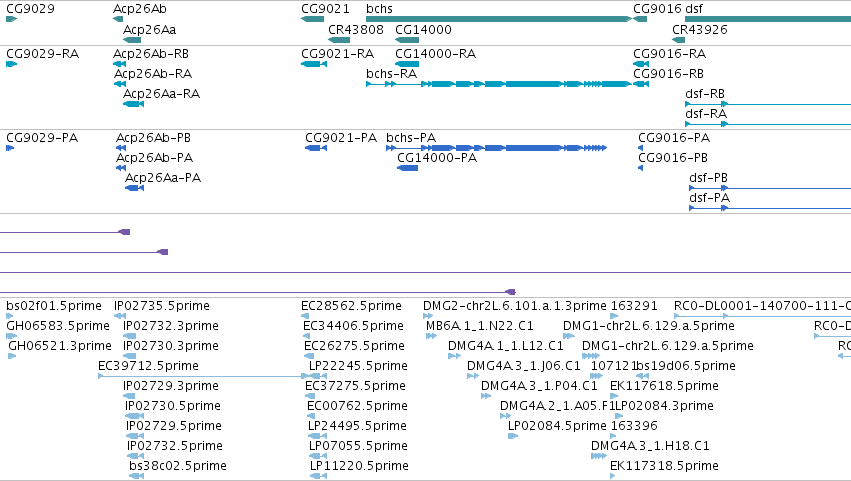This screenshot has width=851, height=481.
Task: Select the CG14000 gene label
Action: (x=423, y=30)
